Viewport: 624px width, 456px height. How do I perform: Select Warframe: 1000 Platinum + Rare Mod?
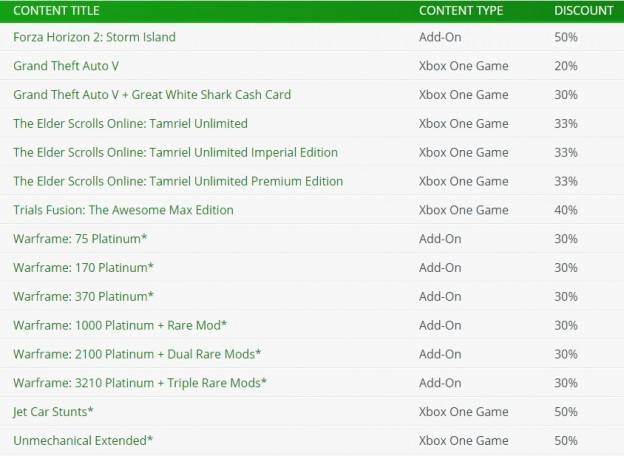tap(120, 325)
